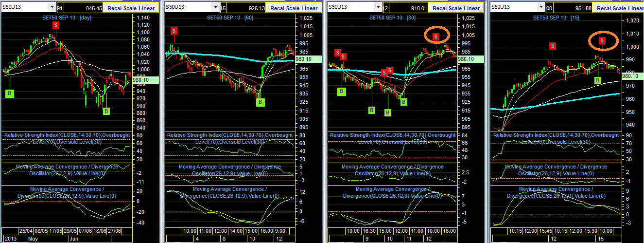Click the MACD Oscillator(26,12,9) label in the [60] chart
The image size is (644, 243).
point(230,170)
